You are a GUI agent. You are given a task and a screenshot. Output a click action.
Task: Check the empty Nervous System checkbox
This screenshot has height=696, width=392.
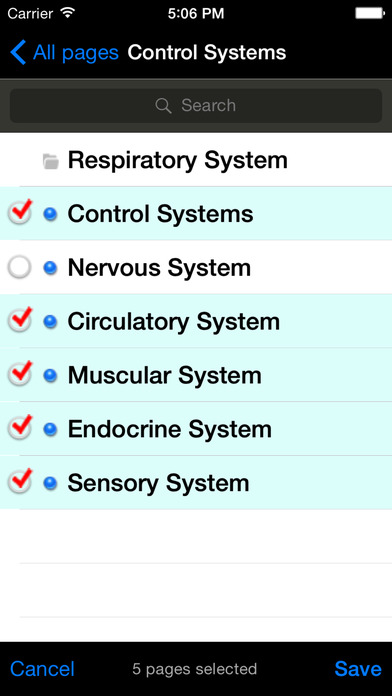tap(20, 268)
